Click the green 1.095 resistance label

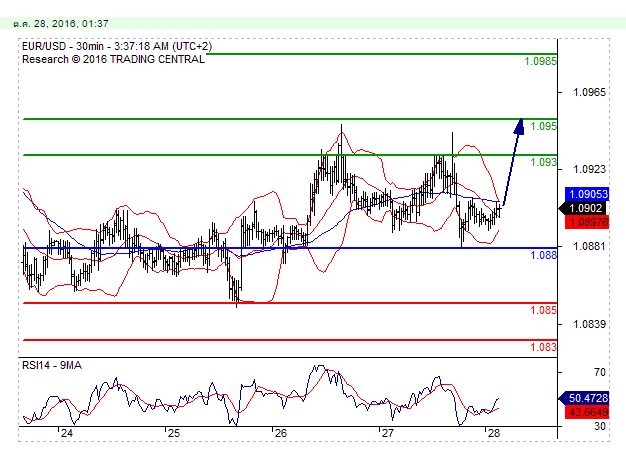coord(543,126)
